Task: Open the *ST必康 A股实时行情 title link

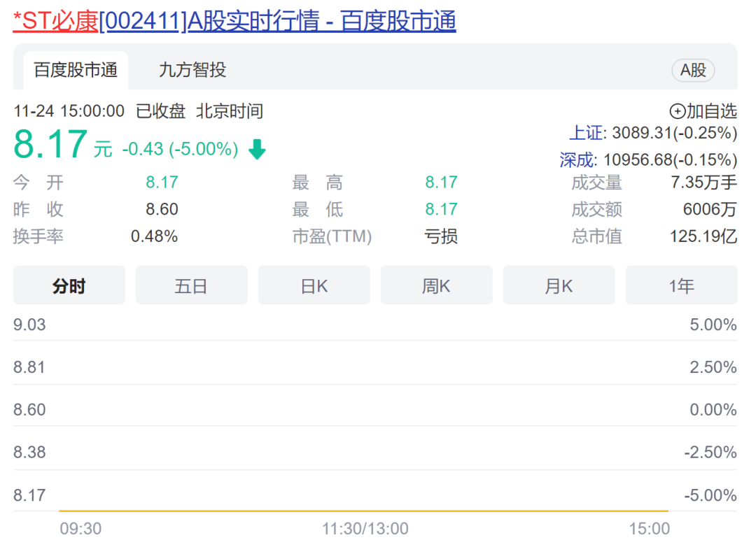Action: pyautogui.click(x=234, y=21)
